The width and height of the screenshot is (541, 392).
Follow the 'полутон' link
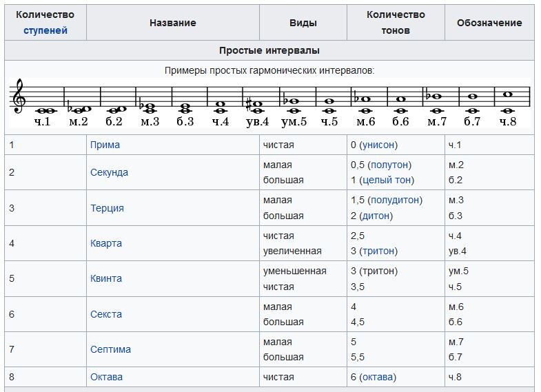[x=389, y=165]
